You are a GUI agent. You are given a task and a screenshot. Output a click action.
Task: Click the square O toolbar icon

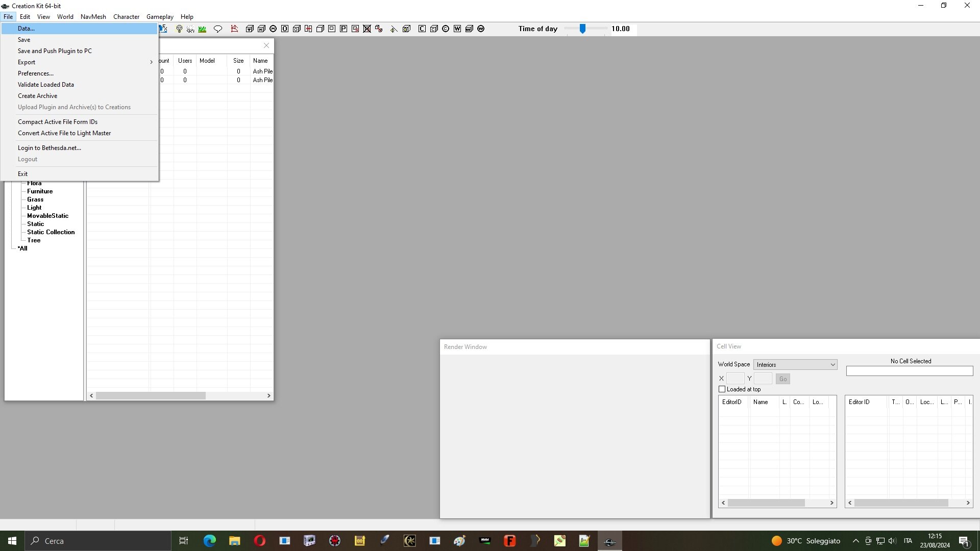pyautogui.click(x=285, y=29)
